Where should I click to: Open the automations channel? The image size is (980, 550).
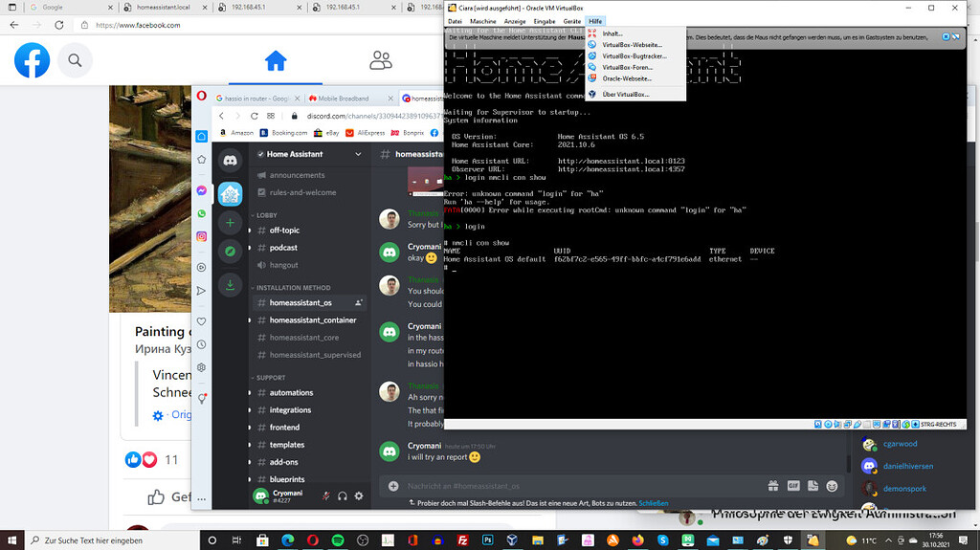click(308, 392)
